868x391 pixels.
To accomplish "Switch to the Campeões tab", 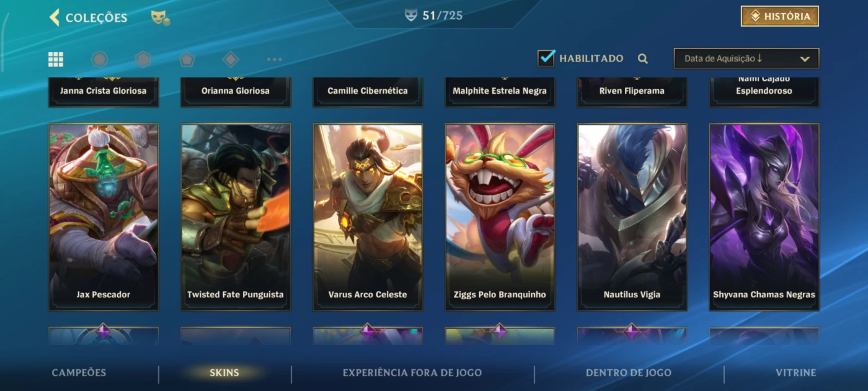I will tap(79, 373).
